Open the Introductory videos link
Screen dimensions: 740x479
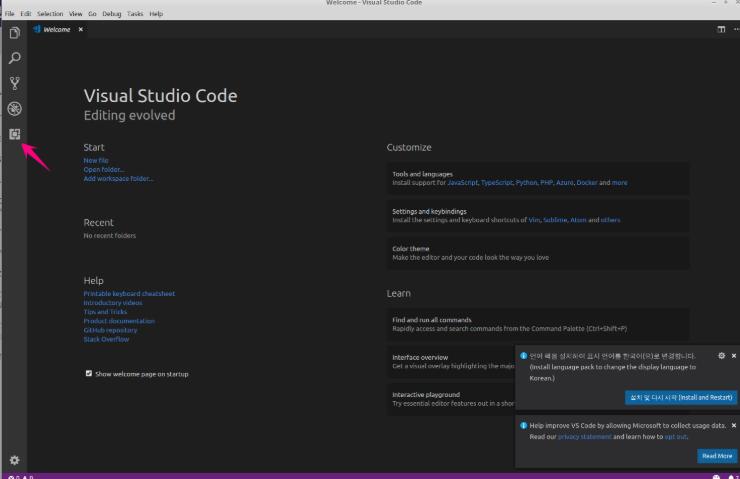(x=113, y=303)
